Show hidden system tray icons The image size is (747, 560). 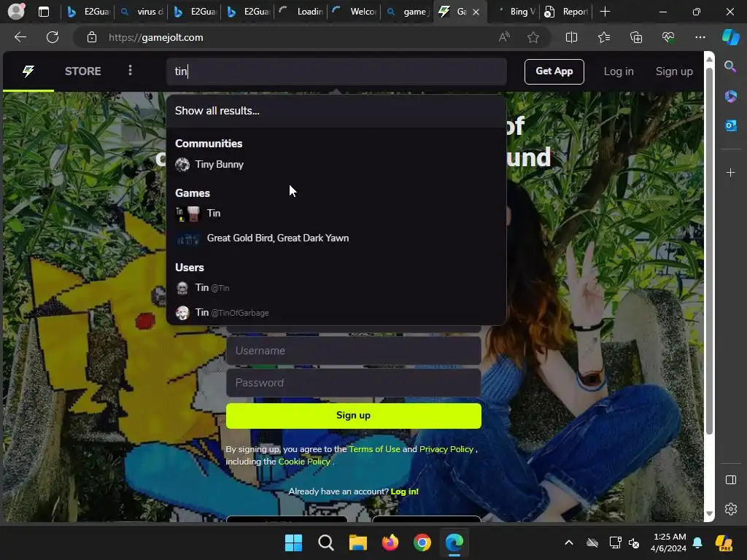click(x=569, y=542)
